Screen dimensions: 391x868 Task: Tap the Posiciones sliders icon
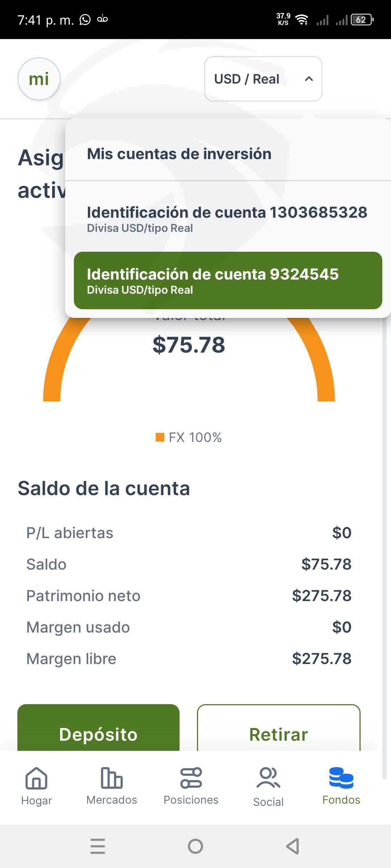191,778
